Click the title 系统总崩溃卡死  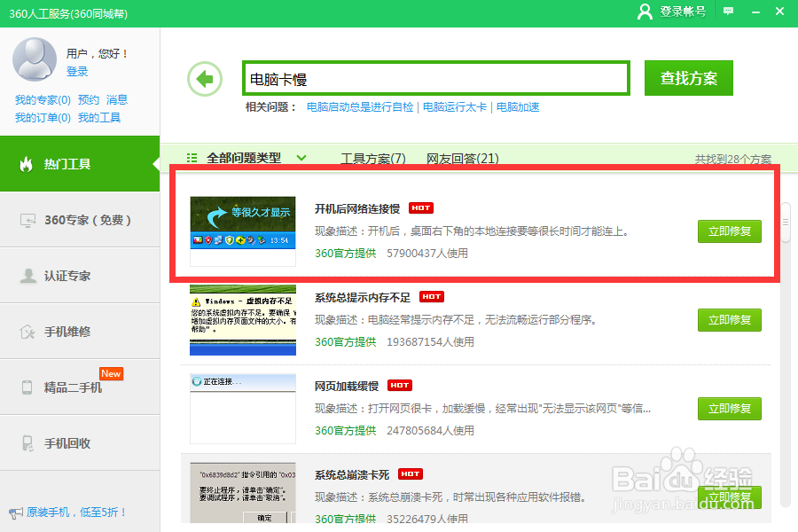point(352,474)
